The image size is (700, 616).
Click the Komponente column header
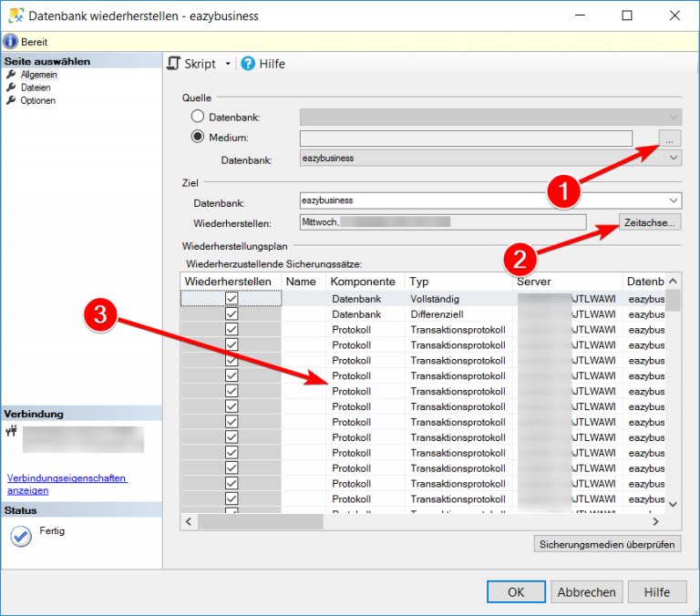363,282
